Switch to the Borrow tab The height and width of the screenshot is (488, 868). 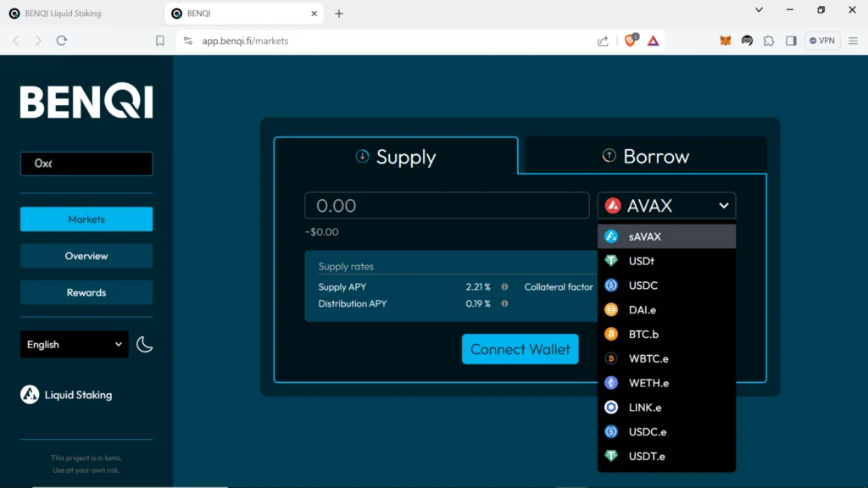[x=646, y=157]
